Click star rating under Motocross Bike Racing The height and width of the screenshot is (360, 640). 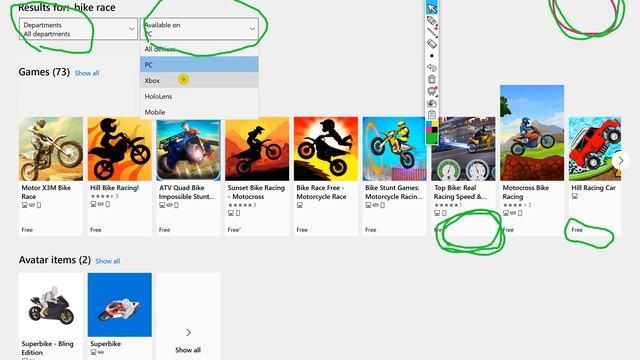tap(517, 205)
